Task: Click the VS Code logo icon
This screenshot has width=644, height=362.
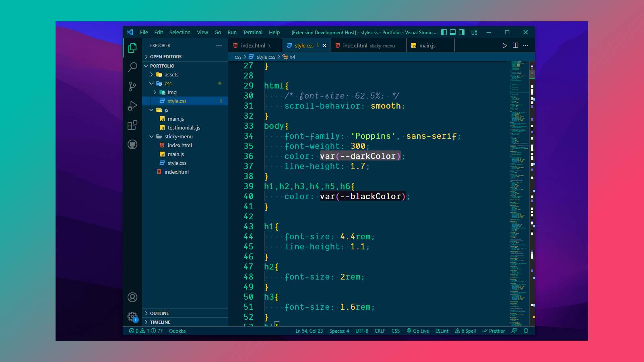Action: 130,32
